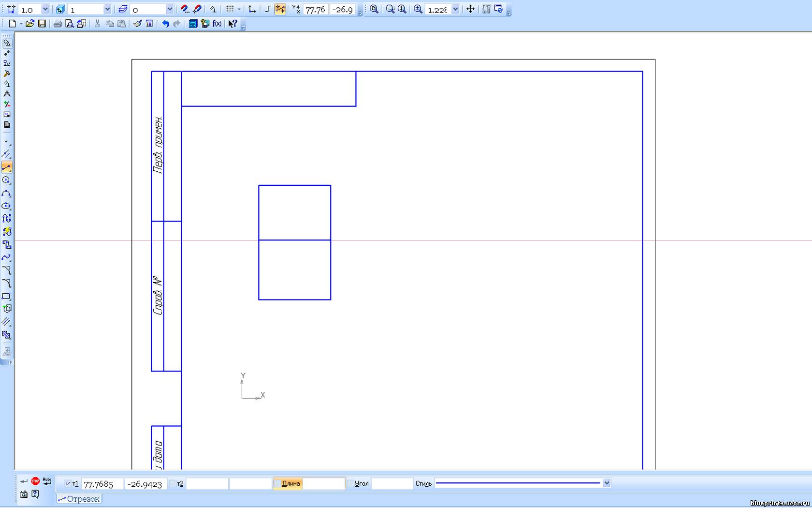Open the zoom scale 1.228 dropdown

pos(455,9)
